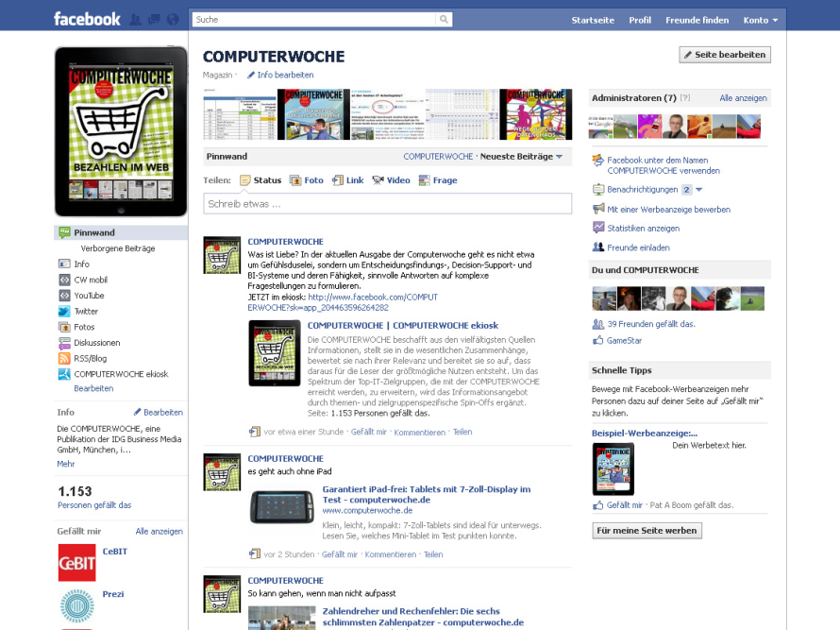Click the Facebook logo
The image size is (840, 630).
click(x=87, y=19)
